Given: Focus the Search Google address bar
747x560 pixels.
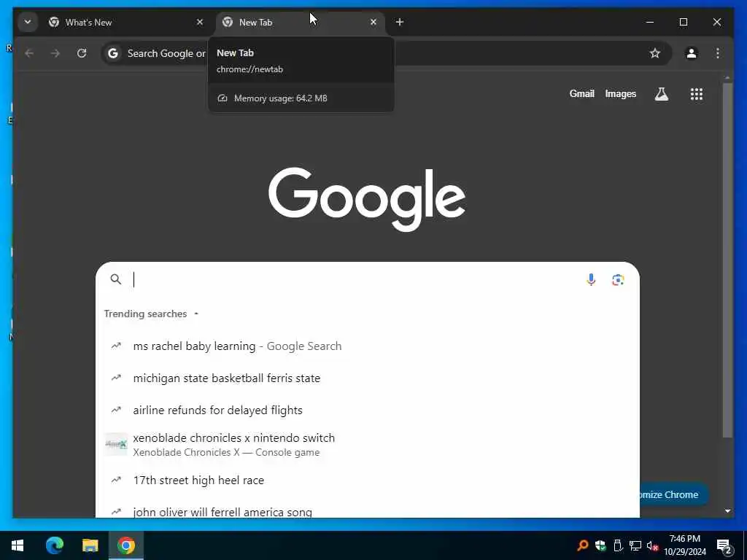Looking at the screenshot, I should click(386, 53).
